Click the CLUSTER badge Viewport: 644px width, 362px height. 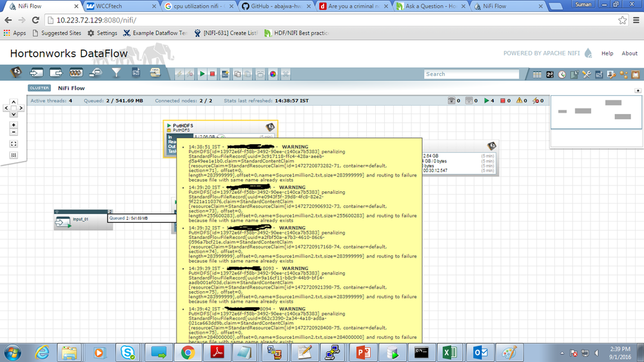pos(39,88)
